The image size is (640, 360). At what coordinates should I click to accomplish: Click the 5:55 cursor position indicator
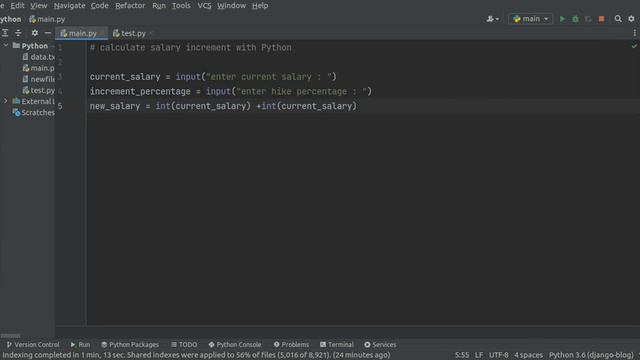pos(462,355)
